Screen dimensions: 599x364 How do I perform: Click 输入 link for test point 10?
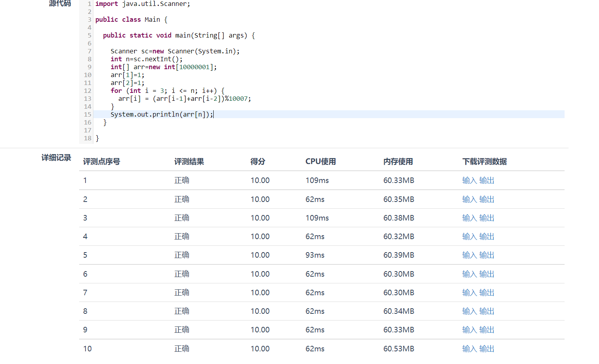(x=469, y=349)
